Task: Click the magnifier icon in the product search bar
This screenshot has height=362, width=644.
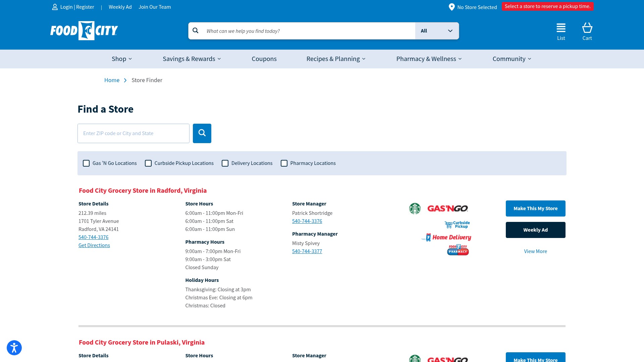Action: pyautogui.click(x=196, y=31)
